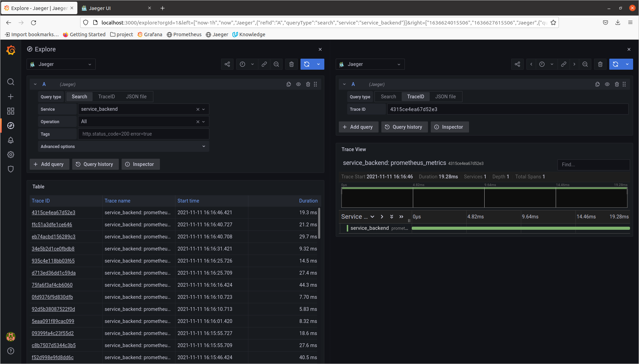Toggle query A visibility in left pane
Viewport: 639px width, 364px height.
[298, 84]
